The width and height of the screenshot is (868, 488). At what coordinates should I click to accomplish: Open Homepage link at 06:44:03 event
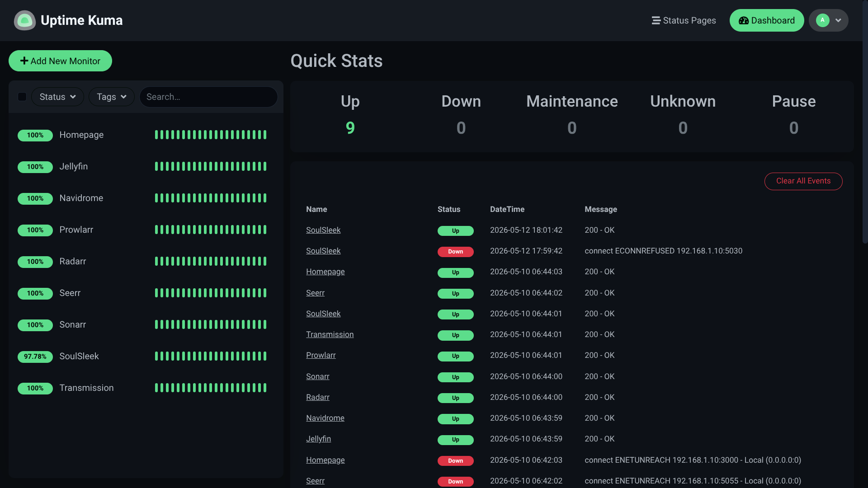coord(325,272)
